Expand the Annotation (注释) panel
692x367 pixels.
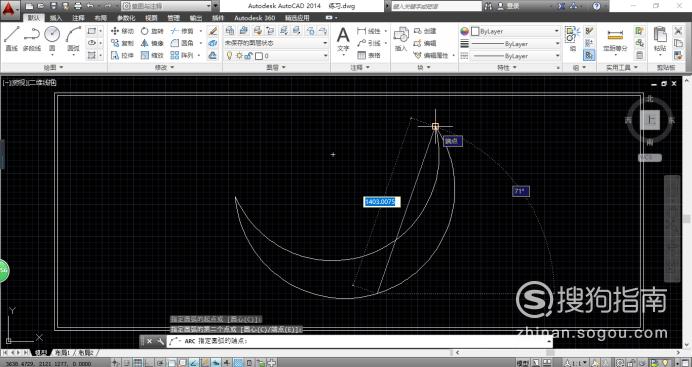pyautogui.click(x=360, y=67)
